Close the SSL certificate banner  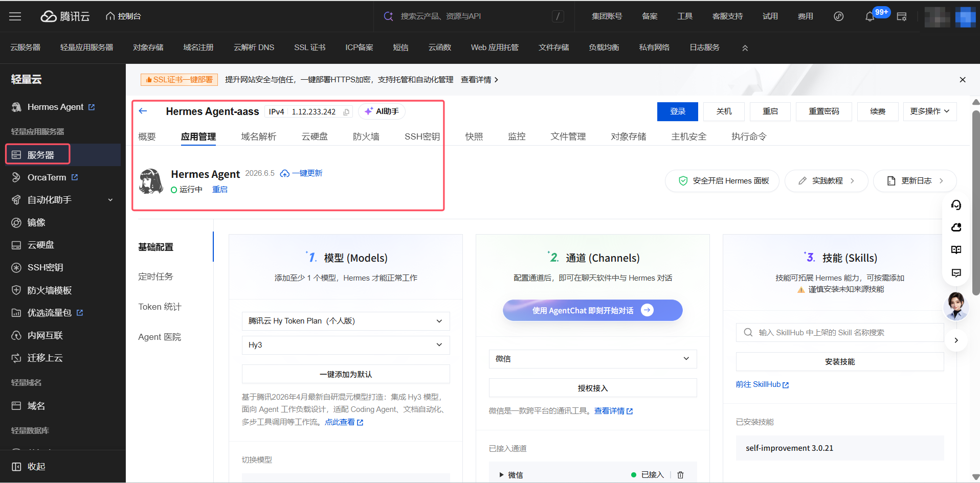pyautogui.click(x=963, y=80)
